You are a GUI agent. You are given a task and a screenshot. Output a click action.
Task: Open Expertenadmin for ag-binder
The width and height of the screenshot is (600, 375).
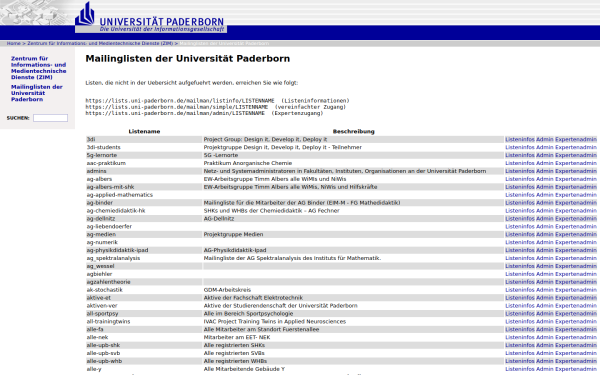point(576,203)
